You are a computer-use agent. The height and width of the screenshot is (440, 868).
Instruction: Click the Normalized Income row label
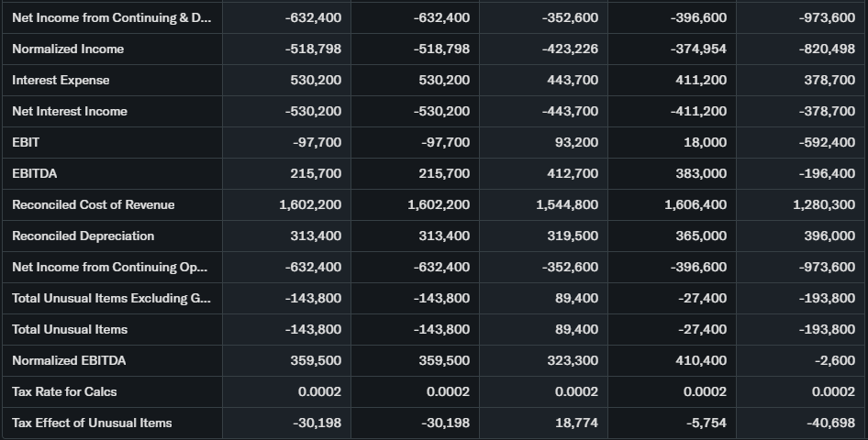[x=68, y=49]
